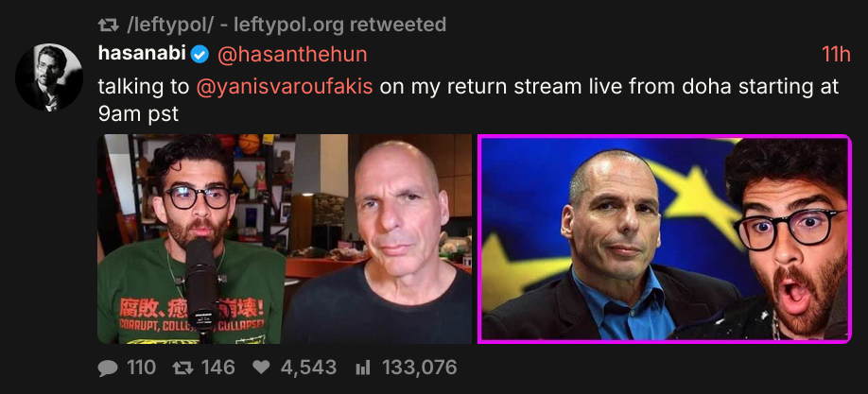The height and width of the screenshot is (394, 868).
Task: Click the retweet icon beside /leftypol/ header
Action: 109,25
